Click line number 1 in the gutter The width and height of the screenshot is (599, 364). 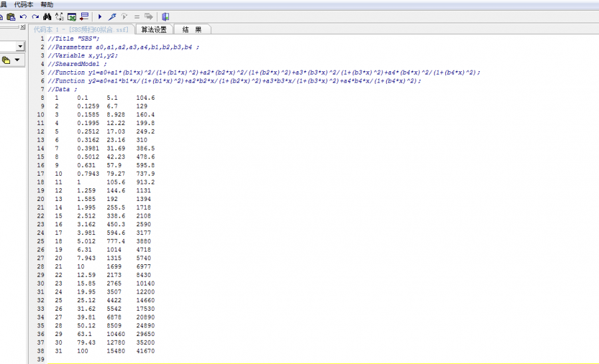43,39
